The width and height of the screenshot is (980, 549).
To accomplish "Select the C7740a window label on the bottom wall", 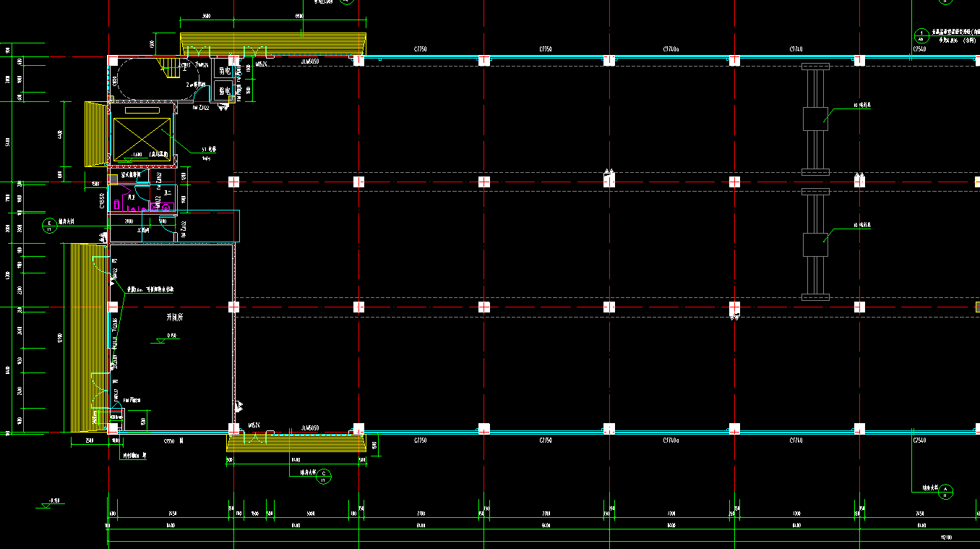I will coord(671,440).
